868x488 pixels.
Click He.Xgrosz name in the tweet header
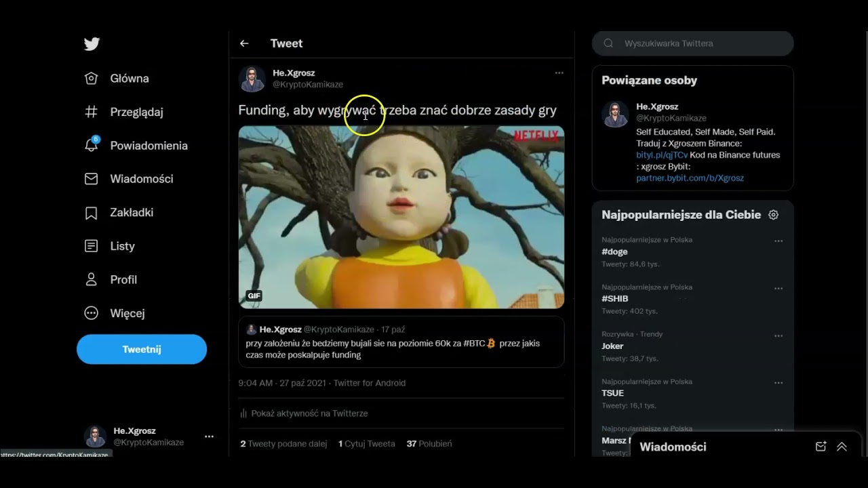[294, 73]
